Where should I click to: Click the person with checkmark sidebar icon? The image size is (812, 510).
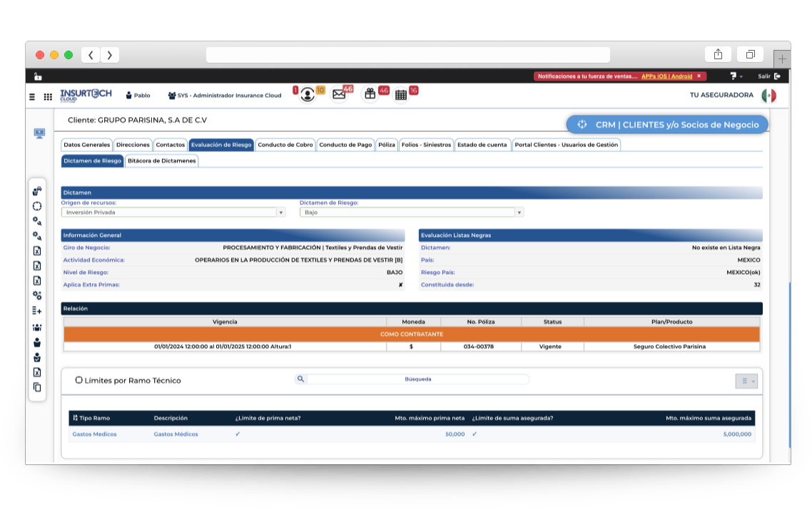(x=37, y=357)
